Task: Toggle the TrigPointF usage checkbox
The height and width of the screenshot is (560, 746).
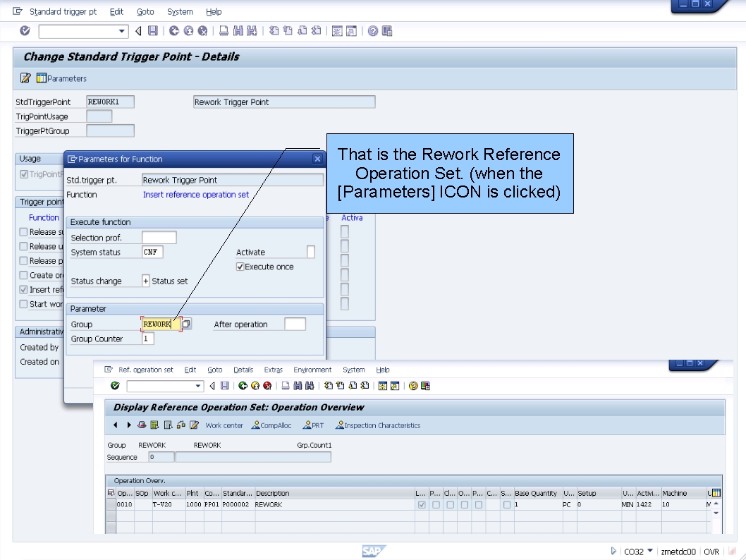Action: (24, 174)
